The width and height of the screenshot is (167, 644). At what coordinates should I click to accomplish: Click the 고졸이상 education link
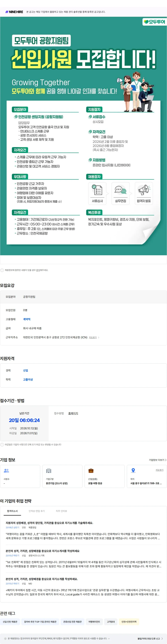click(x=28, y=379)
